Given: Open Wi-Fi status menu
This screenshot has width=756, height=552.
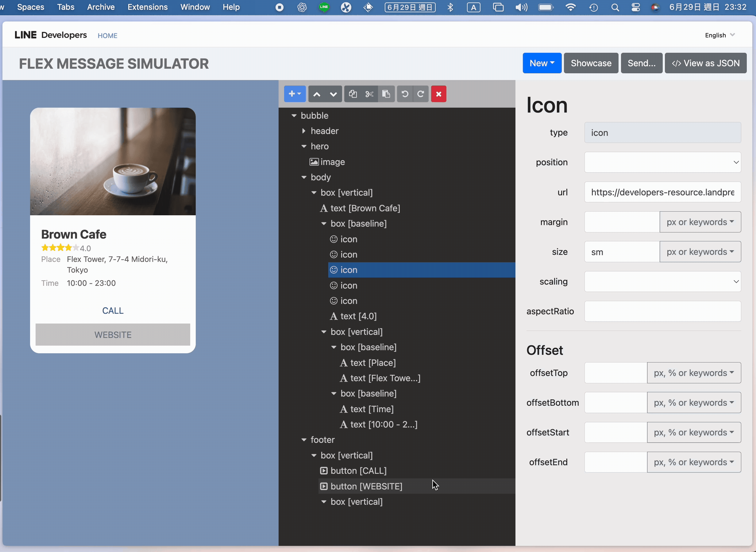Looking at the screenshot, I should tap(570, 7).
